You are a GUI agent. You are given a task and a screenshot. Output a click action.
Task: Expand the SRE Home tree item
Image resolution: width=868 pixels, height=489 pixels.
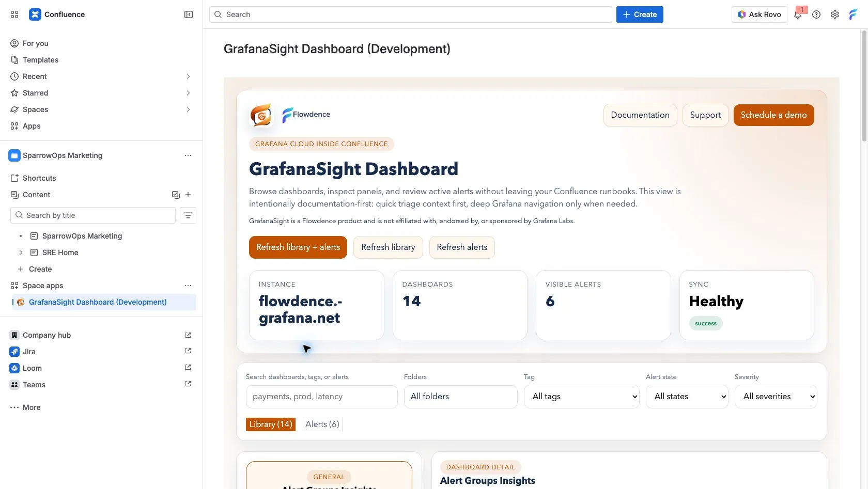click(x=21, y=253)
